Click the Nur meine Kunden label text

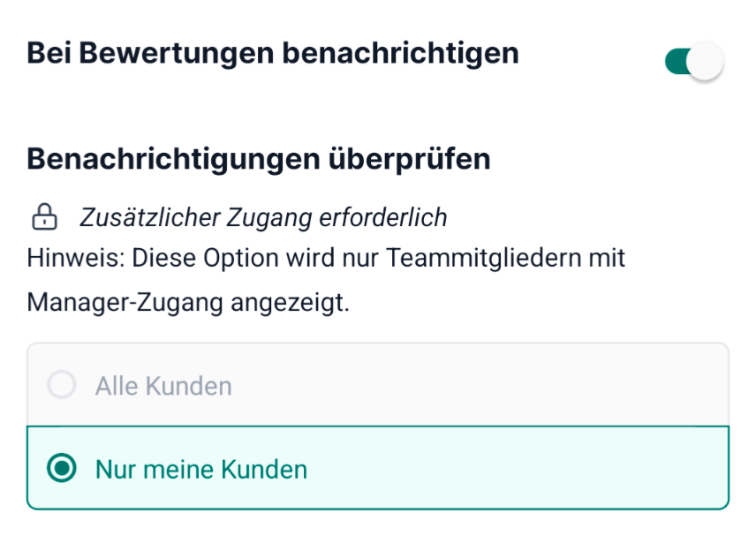click(201, 470)
